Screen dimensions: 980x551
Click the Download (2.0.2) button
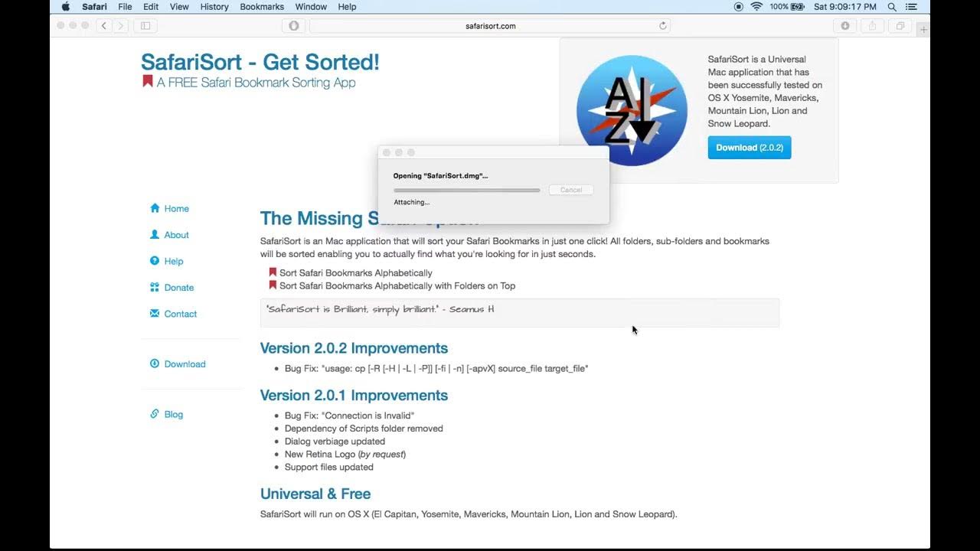[750, 148]
